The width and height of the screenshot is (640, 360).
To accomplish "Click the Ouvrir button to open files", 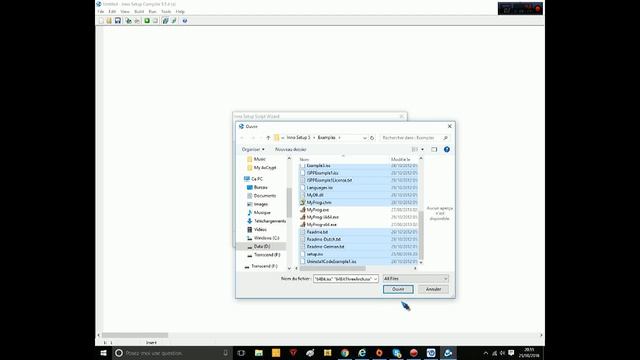I will coord(398,289).
